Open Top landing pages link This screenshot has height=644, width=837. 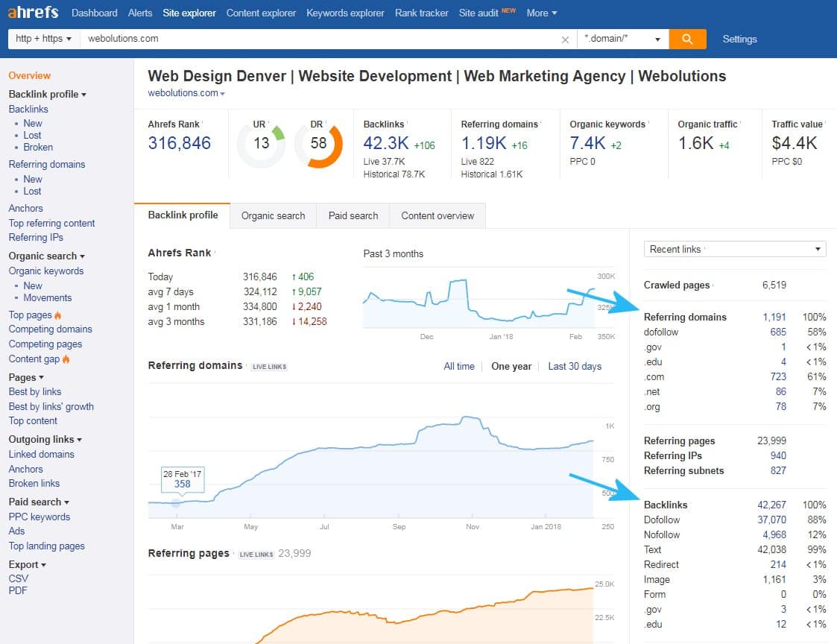(46, 546)
